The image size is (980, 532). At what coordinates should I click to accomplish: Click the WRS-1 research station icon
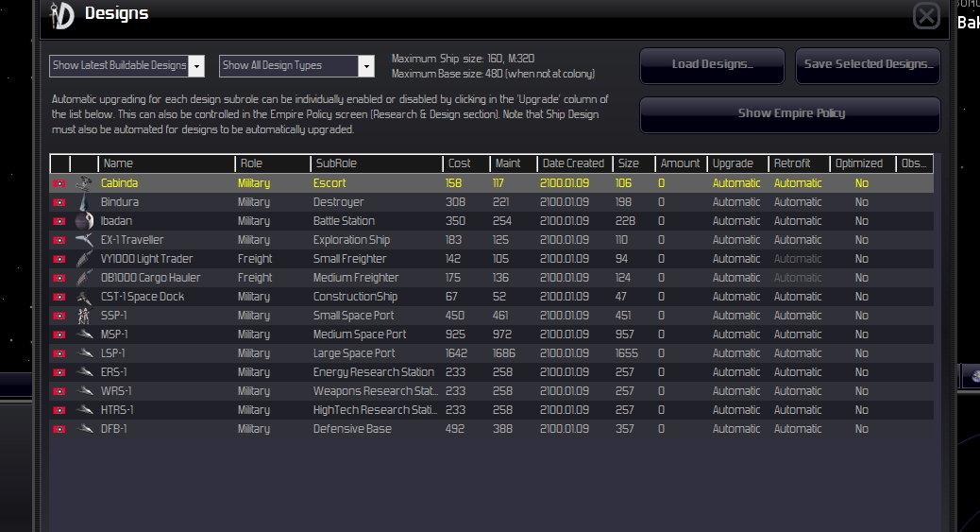click(x=84, y=391)
